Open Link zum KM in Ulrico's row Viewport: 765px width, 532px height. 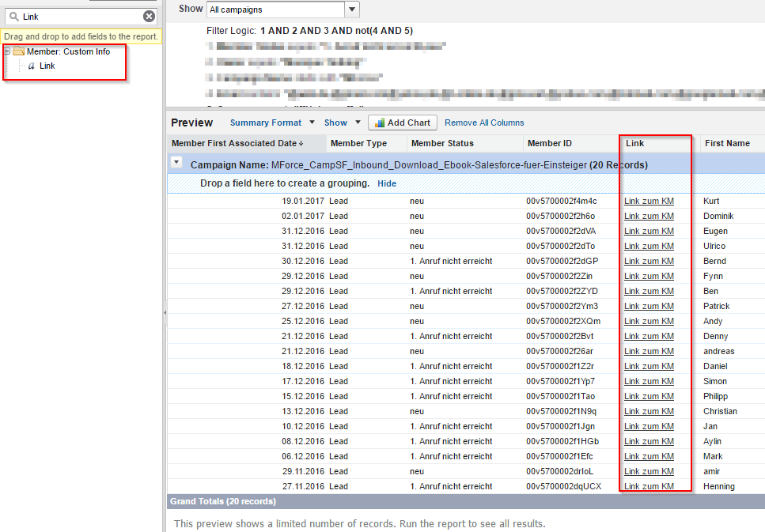tap(649, 247)
